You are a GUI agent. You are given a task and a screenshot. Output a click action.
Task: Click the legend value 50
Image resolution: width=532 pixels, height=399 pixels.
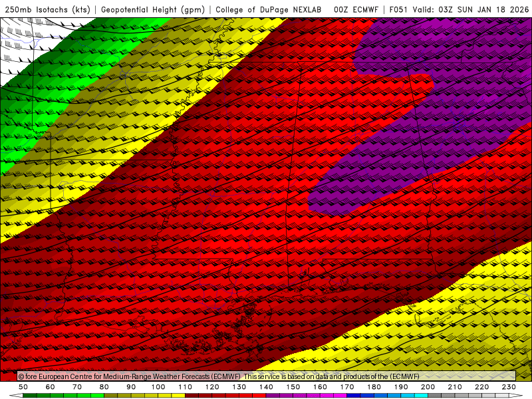[23, 387]
